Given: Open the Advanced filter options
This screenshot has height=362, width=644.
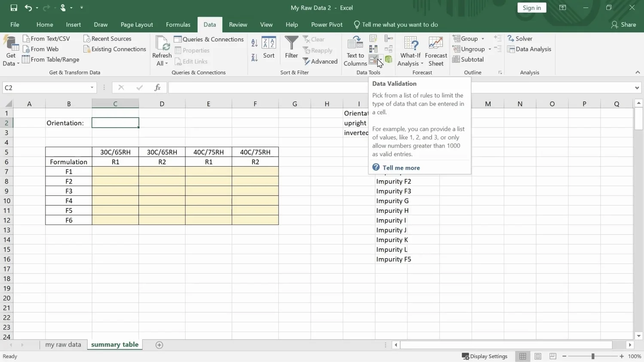Looking at the screenshot, I should [x=320, y=61].
